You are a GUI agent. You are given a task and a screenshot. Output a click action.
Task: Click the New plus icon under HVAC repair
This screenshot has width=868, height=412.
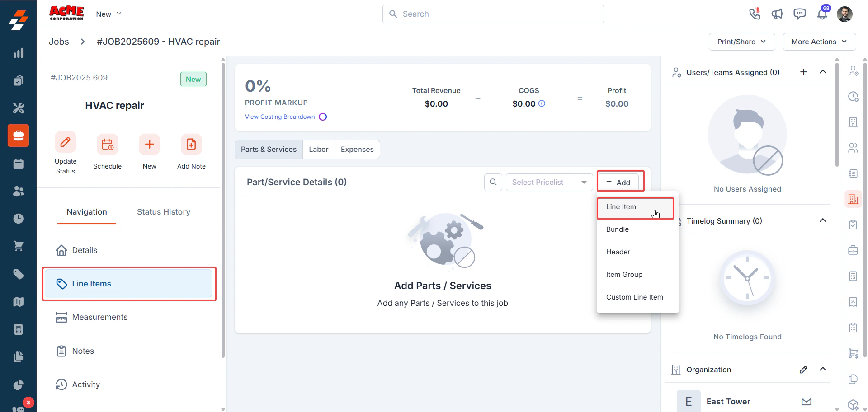click(x=149, y=145)
